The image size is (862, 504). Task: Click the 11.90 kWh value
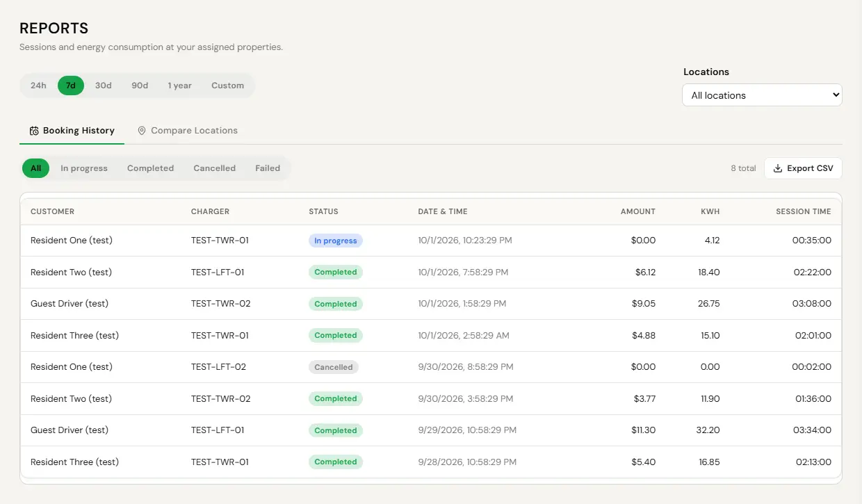pyautogui.click(x=710, y=399)
